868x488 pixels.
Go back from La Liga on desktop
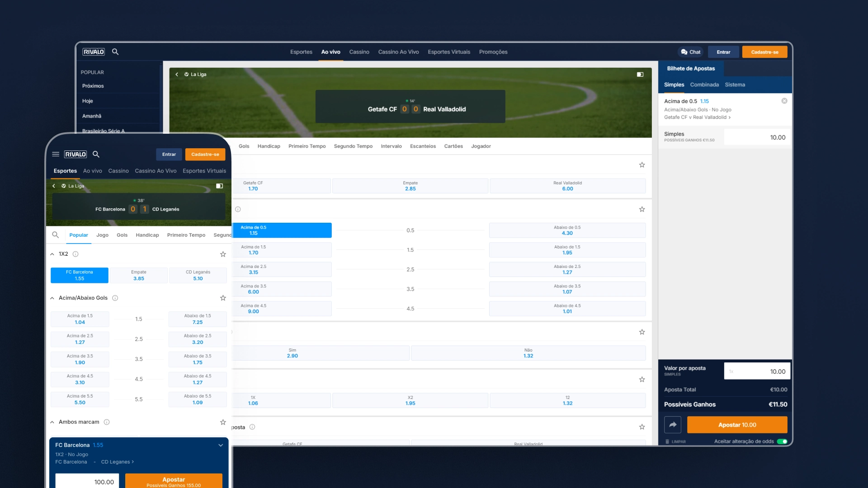pos(177,75)
